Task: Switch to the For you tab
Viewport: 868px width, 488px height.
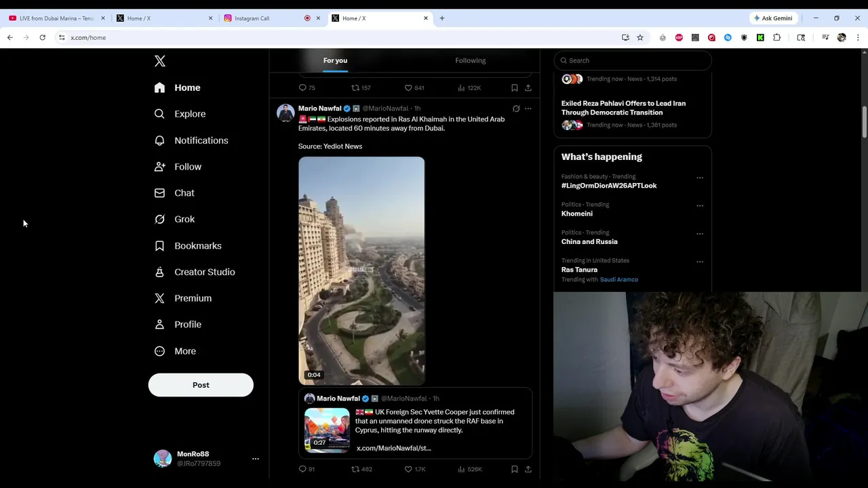Action: tap(335, 60)
